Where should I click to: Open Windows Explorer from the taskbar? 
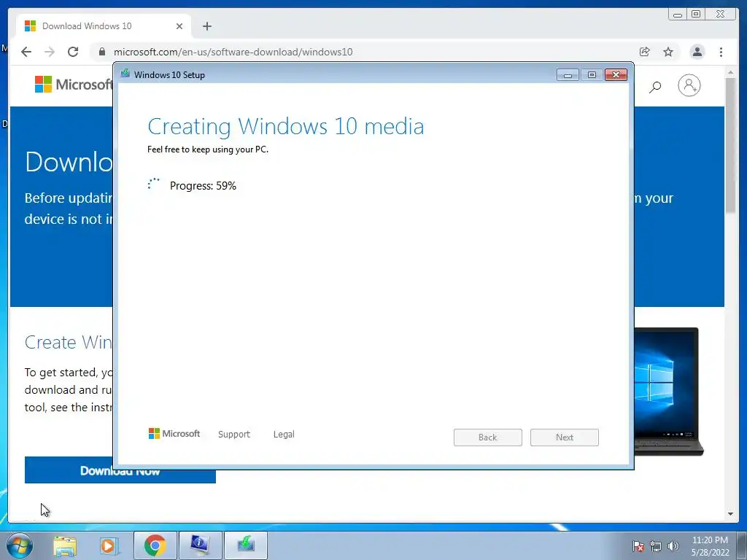pos(65,545)
